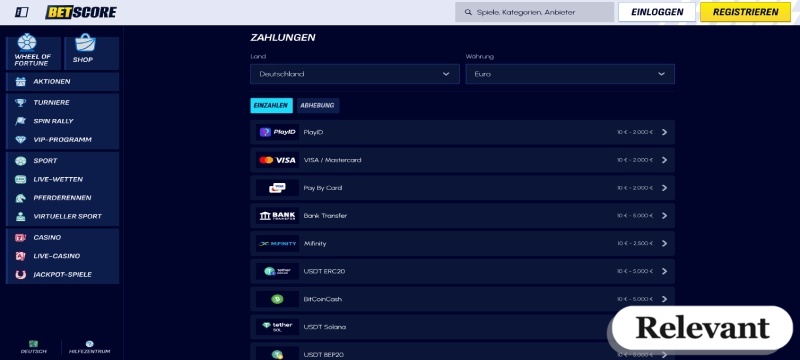Switch to the Abhebung tab
The image size is (800, 360).
coord(318,106)
